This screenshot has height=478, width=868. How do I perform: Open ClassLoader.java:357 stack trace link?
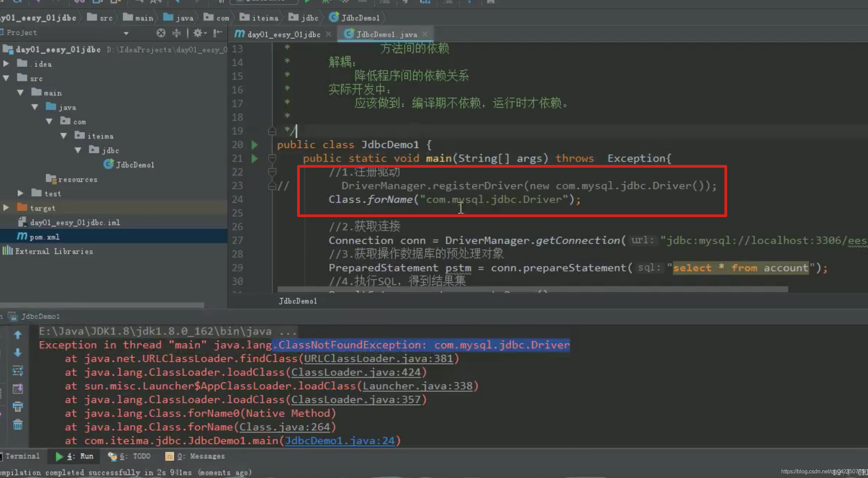(355, 399)
